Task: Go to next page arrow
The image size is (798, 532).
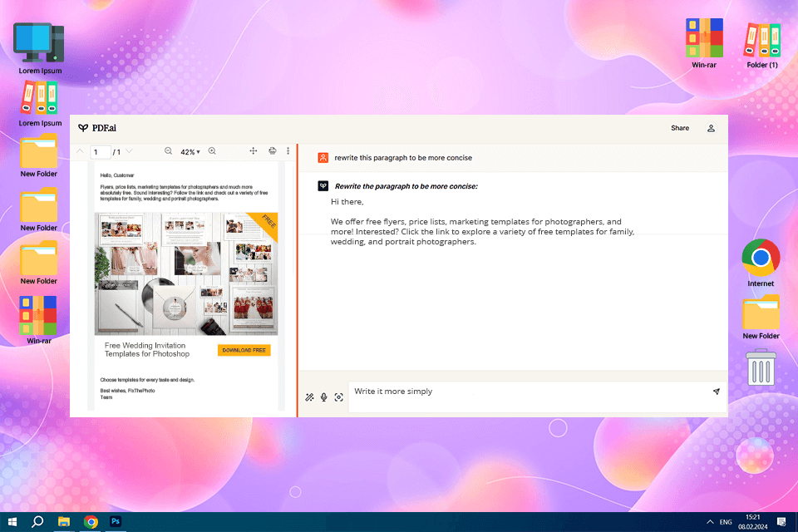Action: 130,151
